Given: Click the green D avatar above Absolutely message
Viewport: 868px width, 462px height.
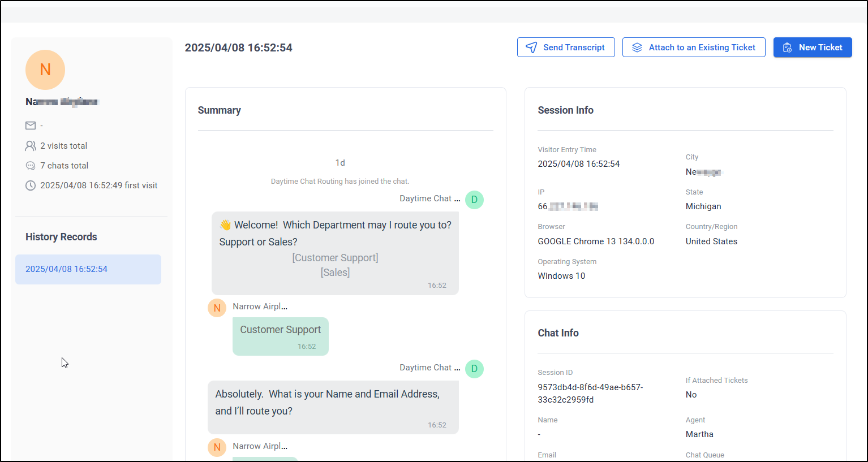Looking at the screenshot, I should pyautogui.click(x=474, y=369).
